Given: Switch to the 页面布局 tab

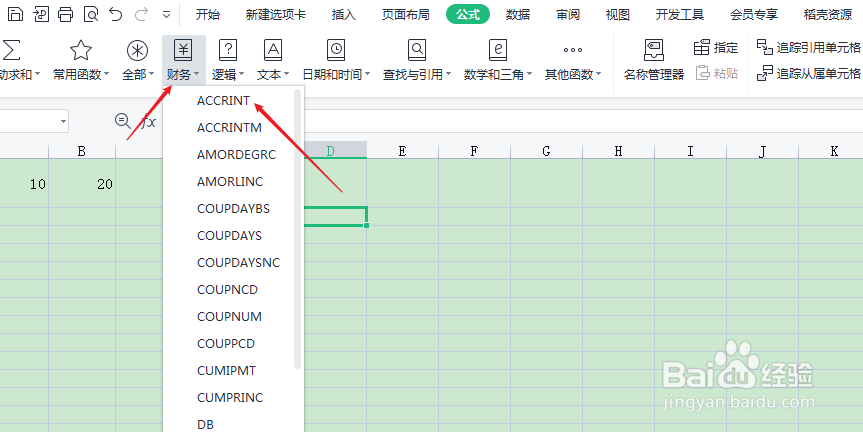Looking at the screenshot, I should click(406, 15).
